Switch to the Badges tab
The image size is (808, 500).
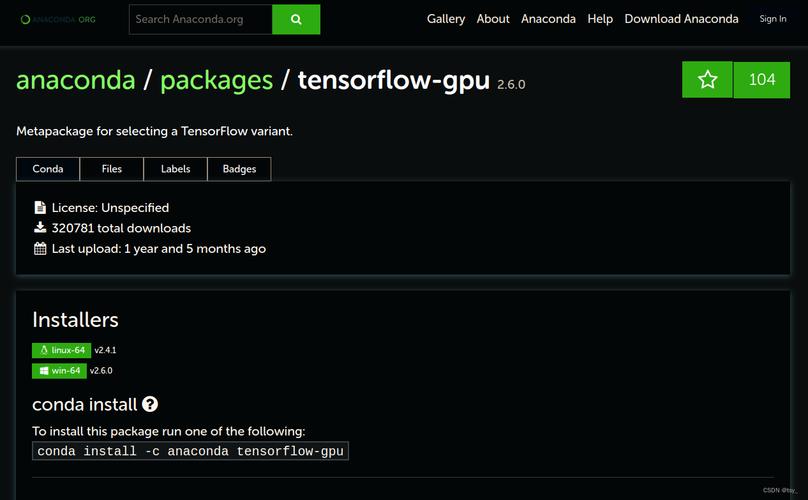tap(239, 169)
